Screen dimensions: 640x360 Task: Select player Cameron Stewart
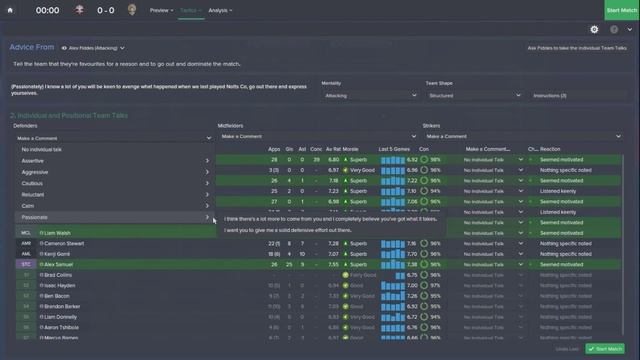point(64,244)
